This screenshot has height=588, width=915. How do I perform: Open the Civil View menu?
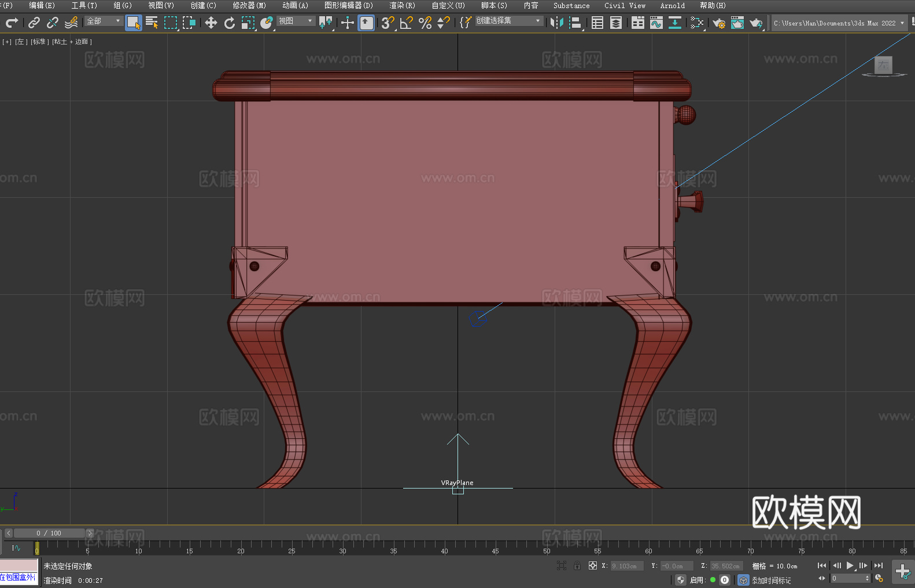click(x=625, y=5)
